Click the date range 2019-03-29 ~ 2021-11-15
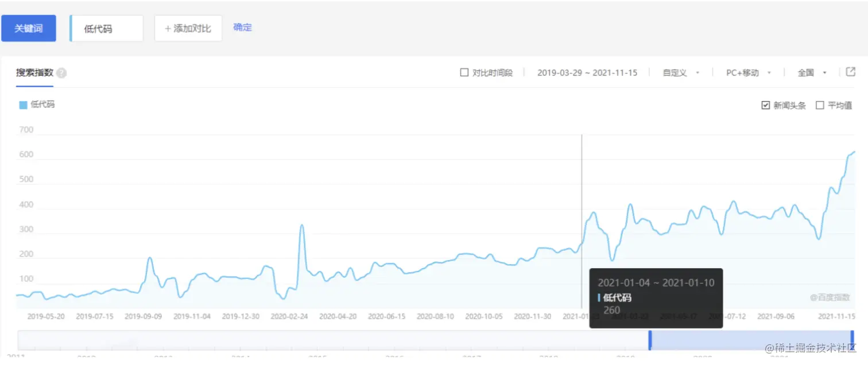Viewport: 868px width, 365px height. point(587,73)
